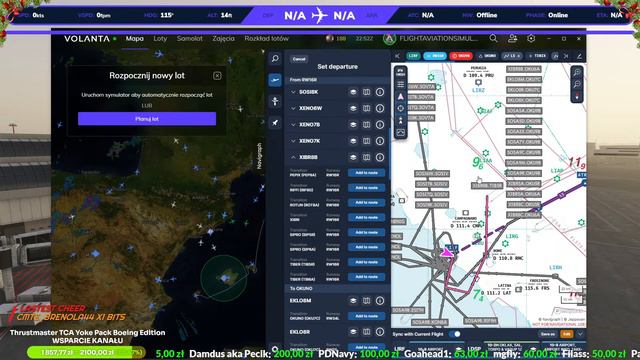Switch to the Samolot tab
640x360 pixels.
(190, 38)
